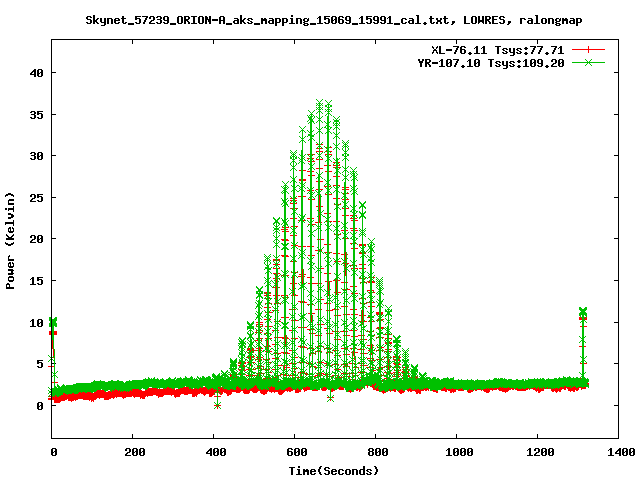
Task: Click x-axis tick label 1400
Action: coord(621,452)
